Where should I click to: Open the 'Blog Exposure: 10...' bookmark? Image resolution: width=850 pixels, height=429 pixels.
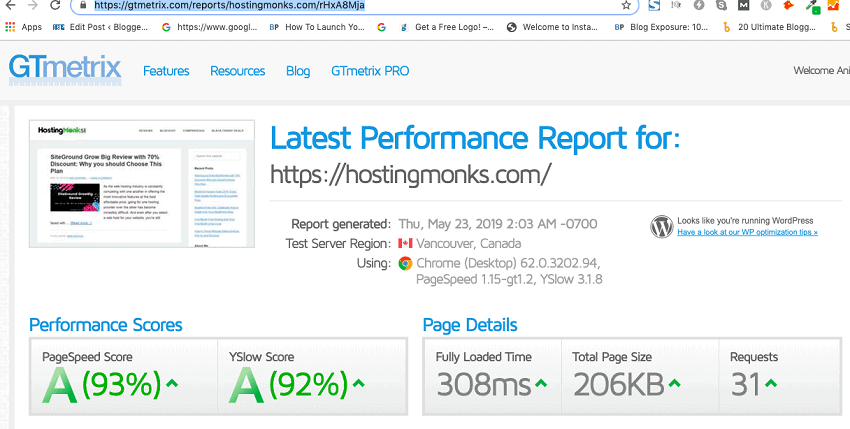point(661,27)
